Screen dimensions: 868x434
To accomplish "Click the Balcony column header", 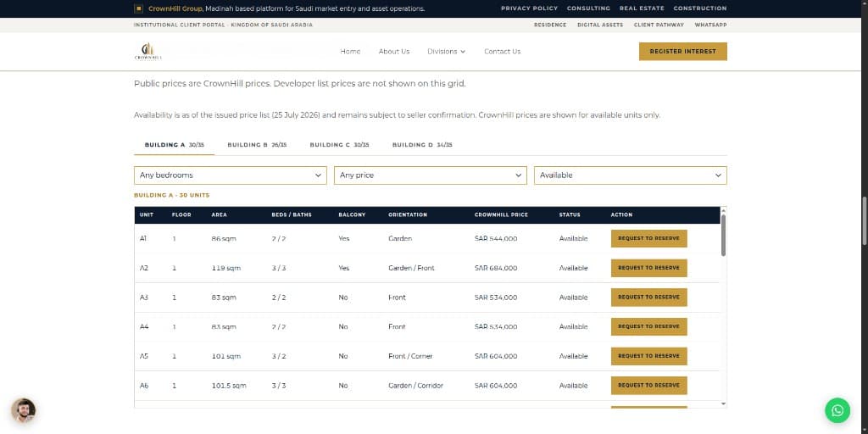I will click(352, 214).
